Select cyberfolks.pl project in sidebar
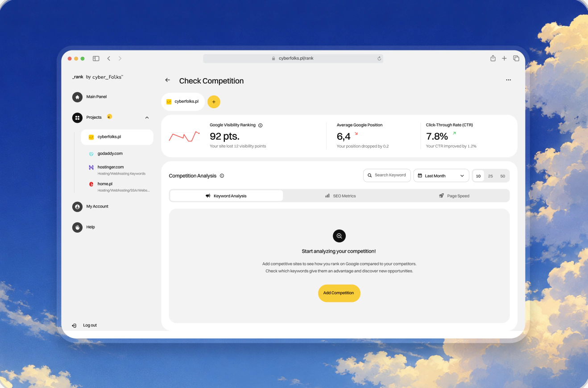 (117, 137)
